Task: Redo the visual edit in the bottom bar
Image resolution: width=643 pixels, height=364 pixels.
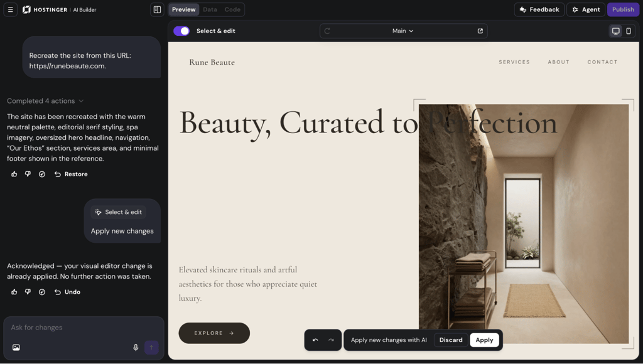Action: [x=331, y=340]
